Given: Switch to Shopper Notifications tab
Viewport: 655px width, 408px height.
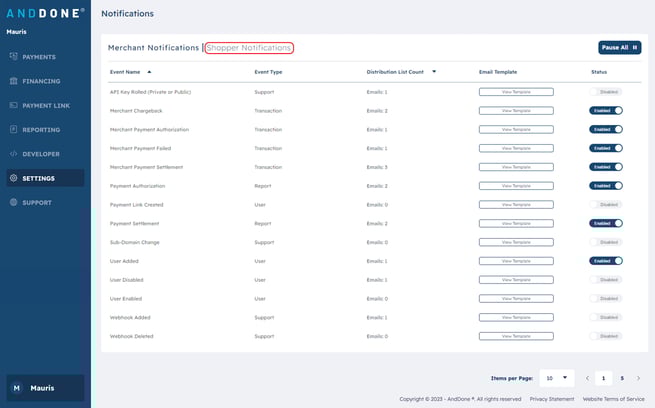Looking at the screenshot, I should point(249,48).
